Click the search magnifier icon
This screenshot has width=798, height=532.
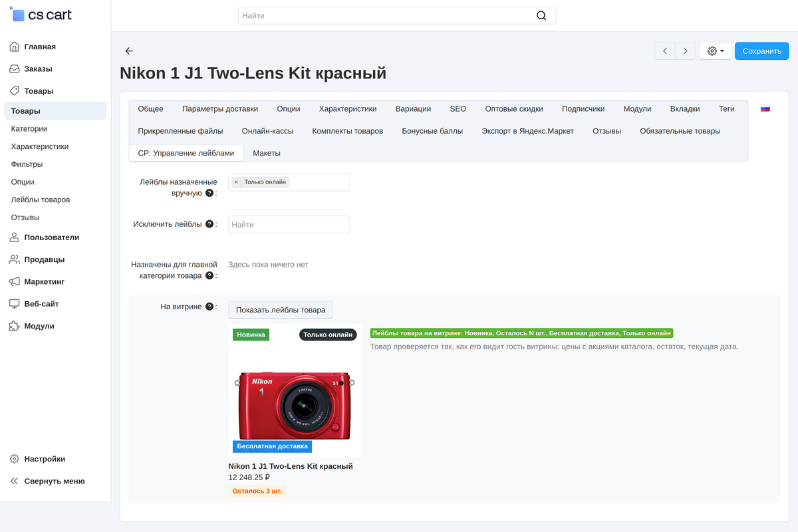[x=541, y=16]
